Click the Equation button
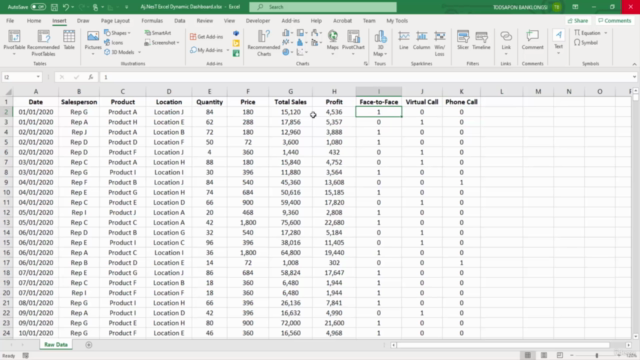640x360 pixels. point(588,33)
